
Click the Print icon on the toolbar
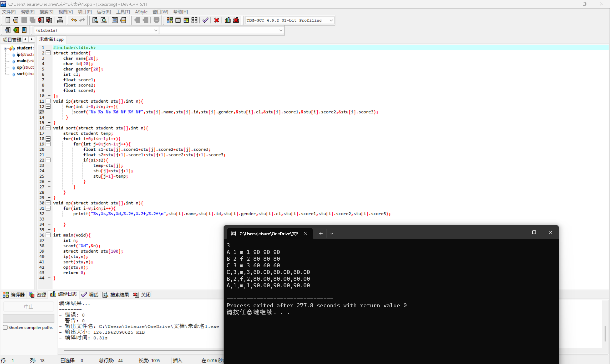pyautogui.click(x=60, y=20)
